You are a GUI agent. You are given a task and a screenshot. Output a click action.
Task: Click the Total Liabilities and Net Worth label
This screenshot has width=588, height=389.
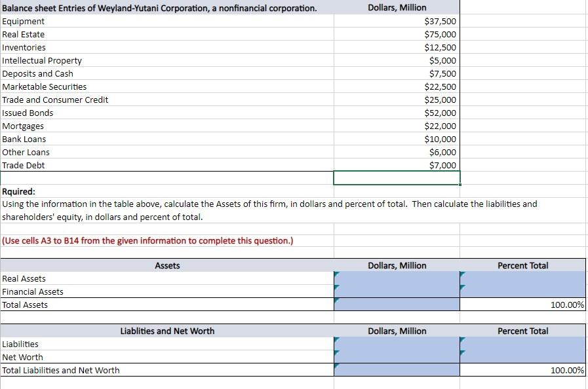60,370
